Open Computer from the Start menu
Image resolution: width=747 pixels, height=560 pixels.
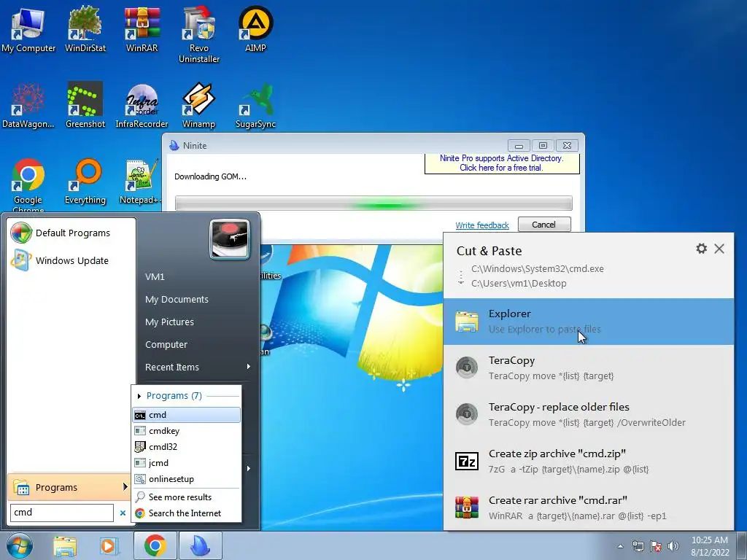[166, 344]
